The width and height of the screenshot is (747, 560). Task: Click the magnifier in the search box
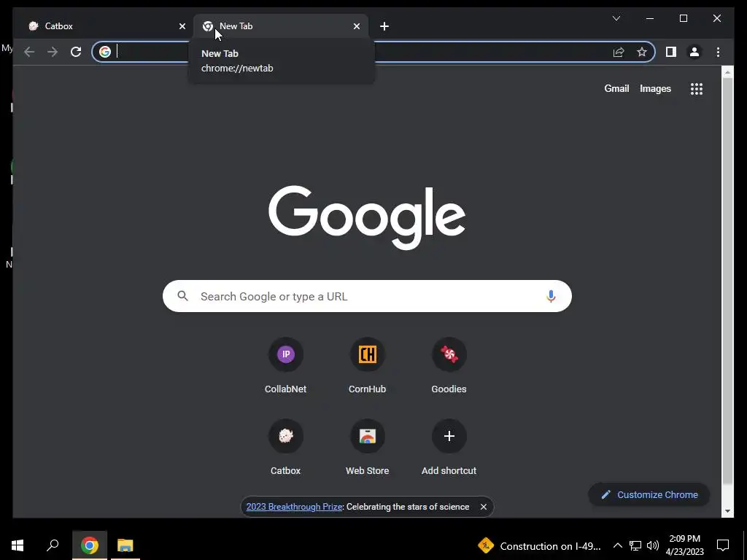[182, 296]
